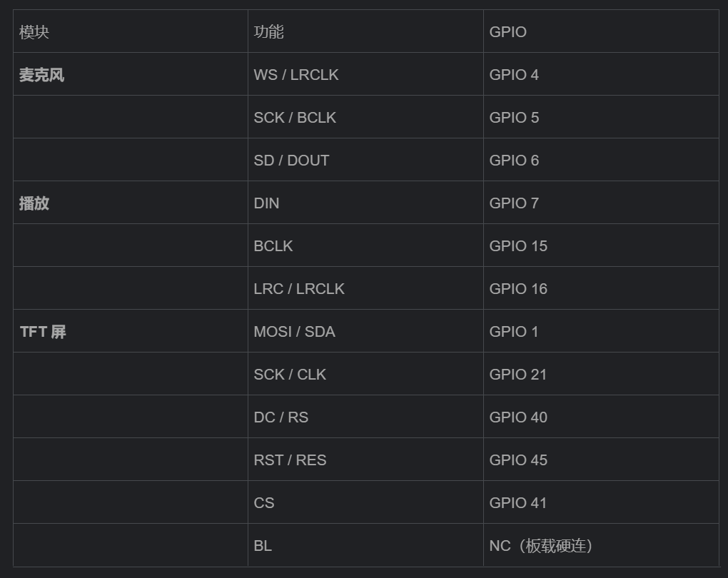Click the NC（板载硬连）cell
Image resolution: width=728 pixels, height=578 pixels.
[x=601, y=545]
